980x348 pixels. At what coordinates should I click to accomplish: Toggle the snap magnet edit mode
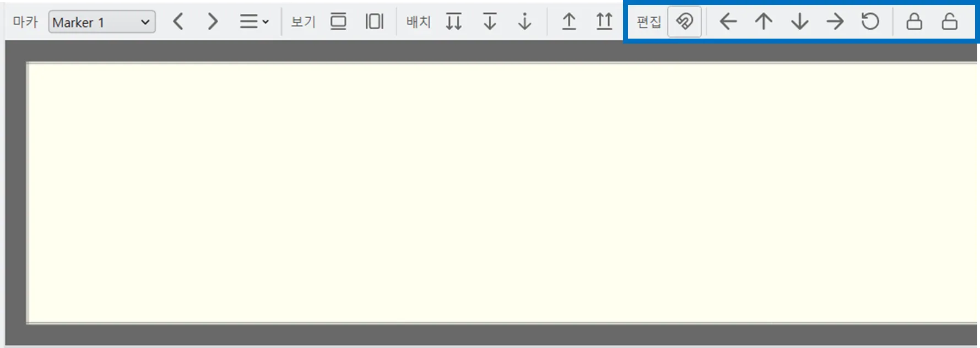(684, 22)
